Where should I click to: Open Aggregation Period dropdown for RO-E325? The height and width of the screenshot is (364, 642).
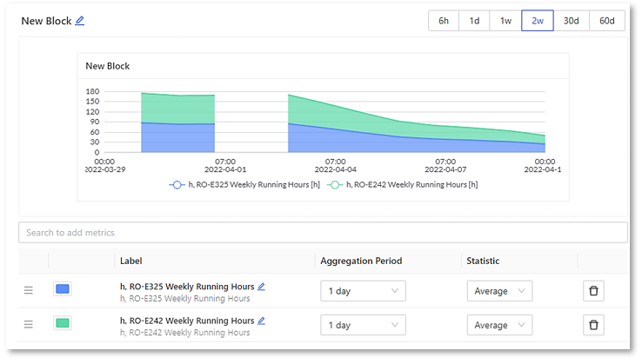point(363,291)
